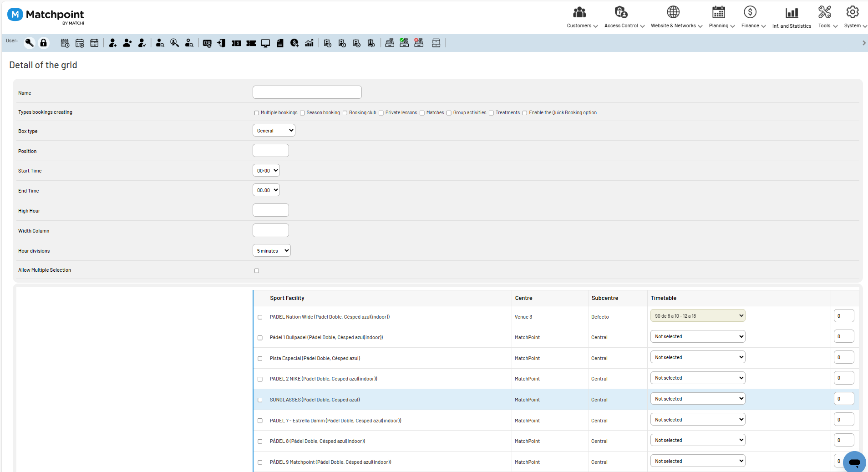
Task: Click the Matchpoint logo link
Action: pyautogui.click(x=46, y=16)
